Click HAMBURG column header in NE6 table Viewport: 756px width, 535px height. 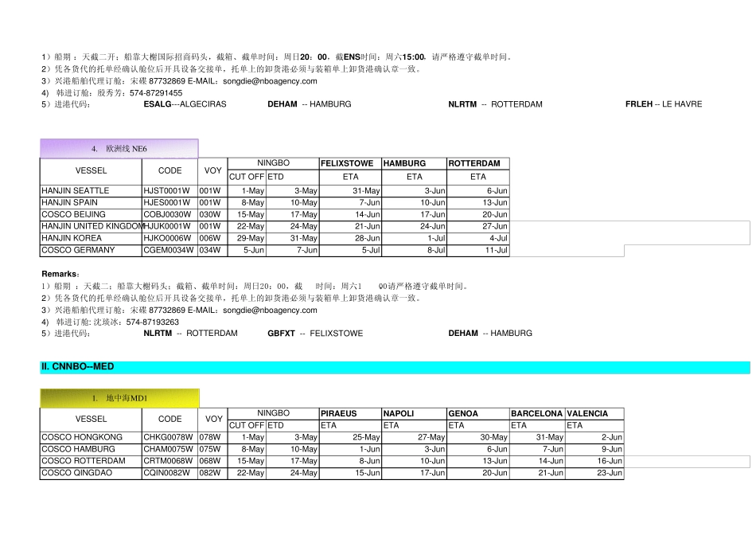414,163
